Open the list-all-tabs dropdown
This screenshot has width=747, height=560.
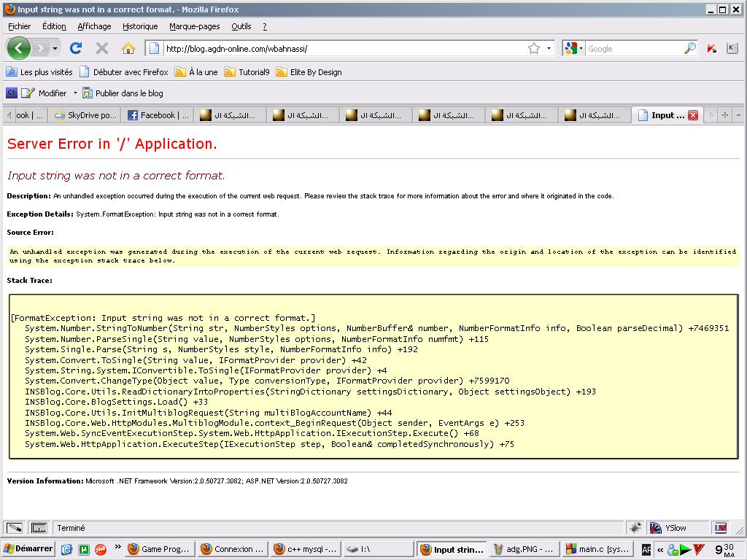click(x=738, y=115)
